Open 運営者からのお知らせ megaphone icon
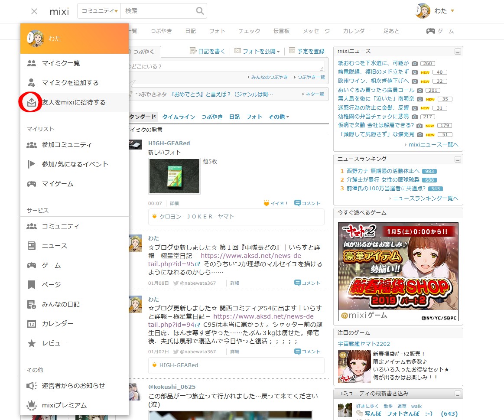Image resolution: width=504 pixels, height=420 pixels. [32, 386]
